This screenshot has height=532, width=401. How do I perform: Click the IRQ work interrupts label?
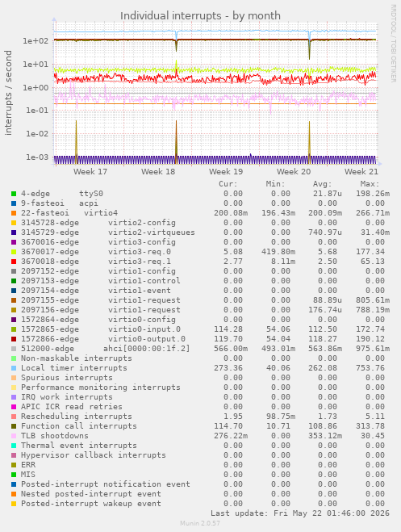pyautogui.click(x=67, y=397)
